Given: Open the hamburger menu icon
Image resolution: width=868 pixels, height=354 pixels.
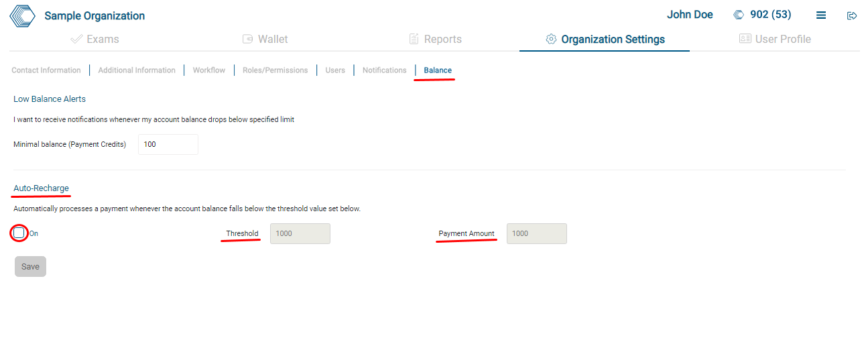Looking at the screenshot, I should coord(821,15).
